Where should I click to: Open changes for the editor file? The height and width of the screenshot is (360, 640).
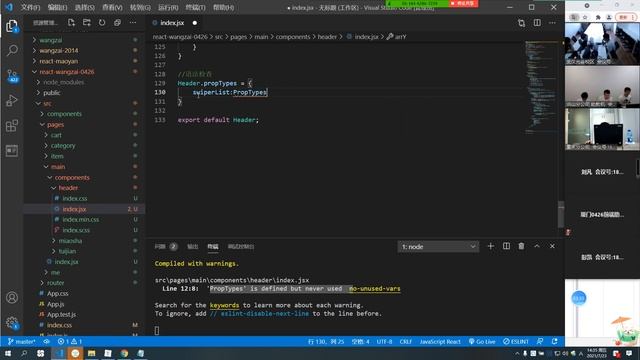click(521, 23)
